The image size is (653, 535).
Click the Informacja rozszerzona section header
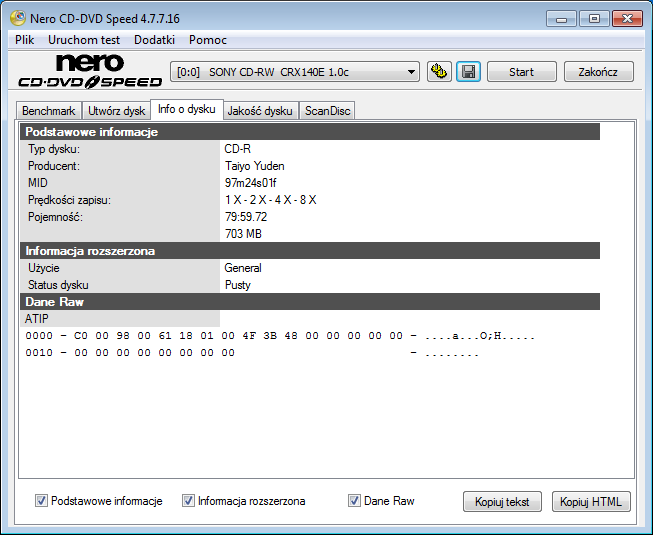(310, 251)
